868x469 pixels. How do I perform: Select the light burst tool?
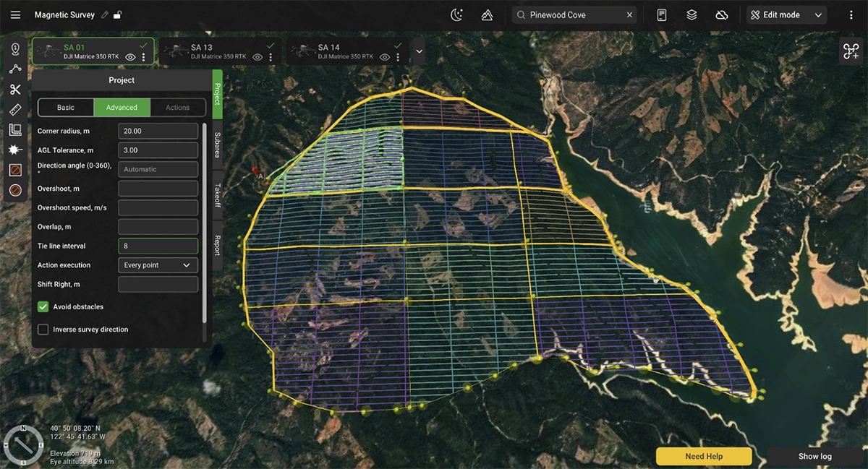tap(15, 150)
